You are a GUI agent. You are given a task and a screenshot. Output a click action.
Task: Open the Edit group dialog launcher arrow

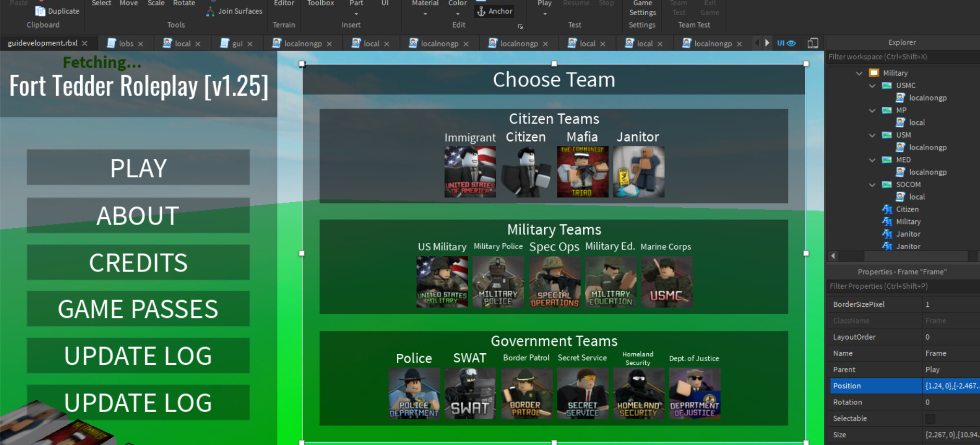(520, 26)
